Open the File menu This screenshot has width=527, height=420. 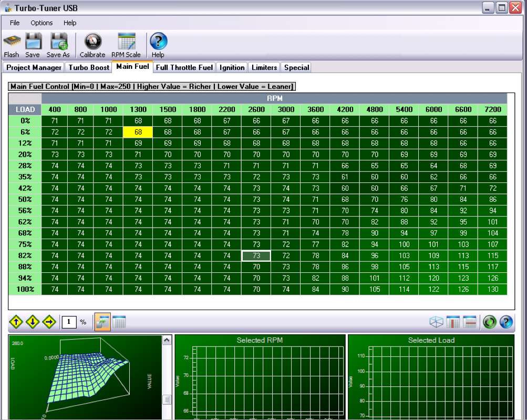(x=15, y=23)
